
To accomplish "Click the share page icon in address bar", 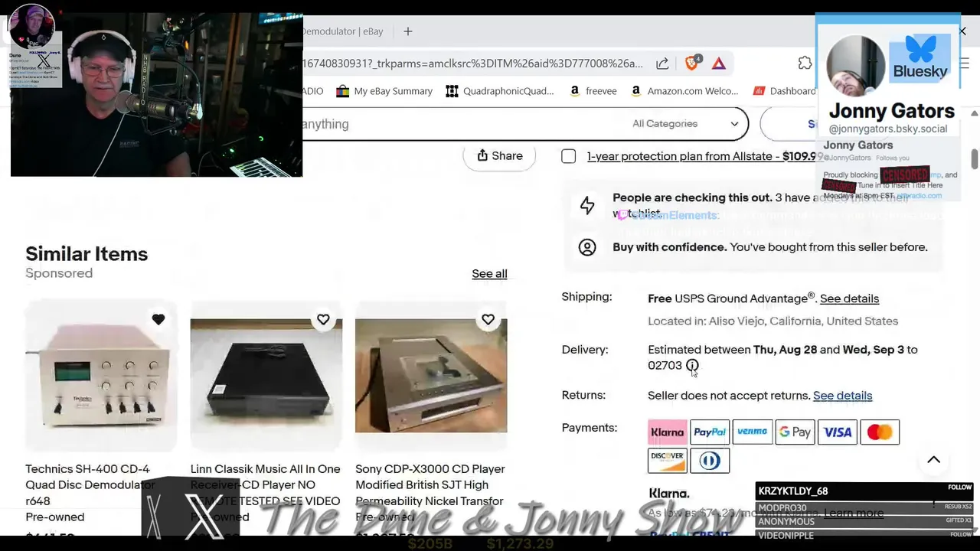I will [x=662, y=64].
